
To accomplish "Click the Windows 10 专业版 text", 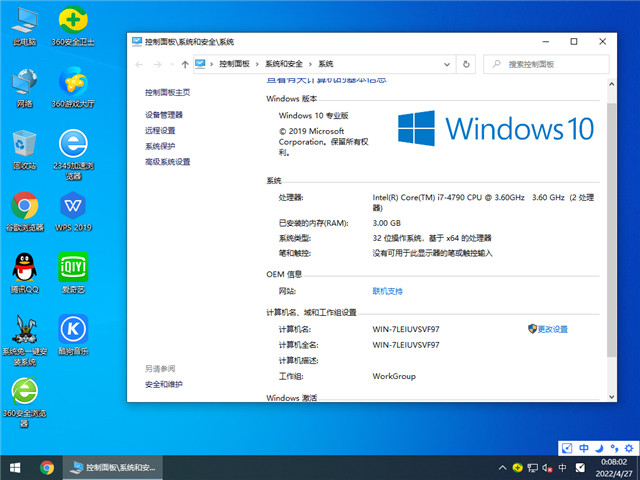I will click(x=313, y=116).
